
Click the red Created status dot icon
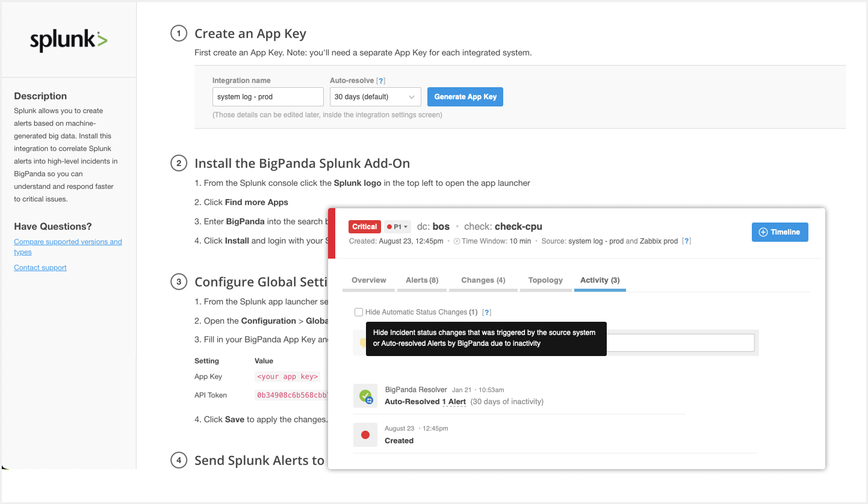coord(365,435)
